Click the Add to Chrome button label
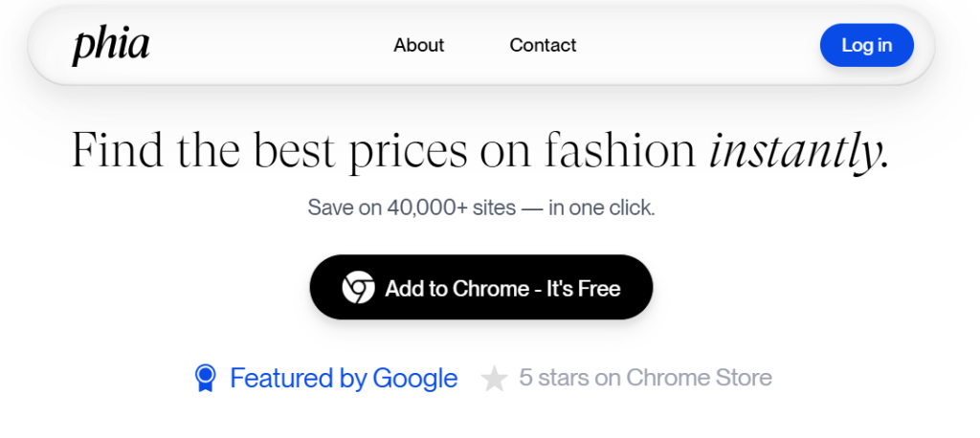Image resolution: width=980 pixels, height=438 pixels. click(x=457, y=288)
